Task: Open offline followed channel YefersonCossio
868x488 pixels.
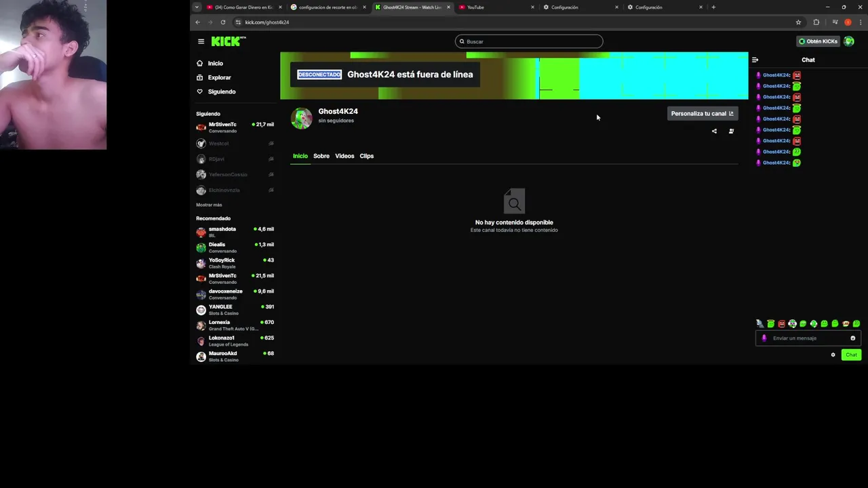Action: point(235,175)
